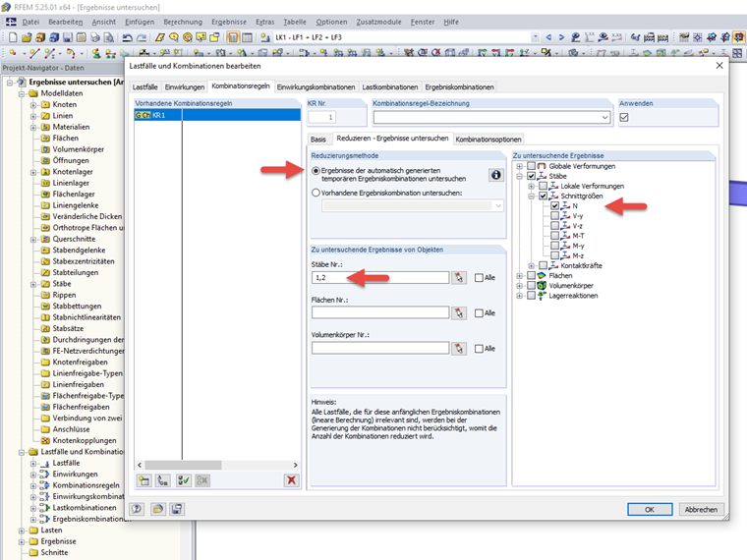
Task: Pick surfaces graphically next to Flächen Nr.
Action: (459, 312)
